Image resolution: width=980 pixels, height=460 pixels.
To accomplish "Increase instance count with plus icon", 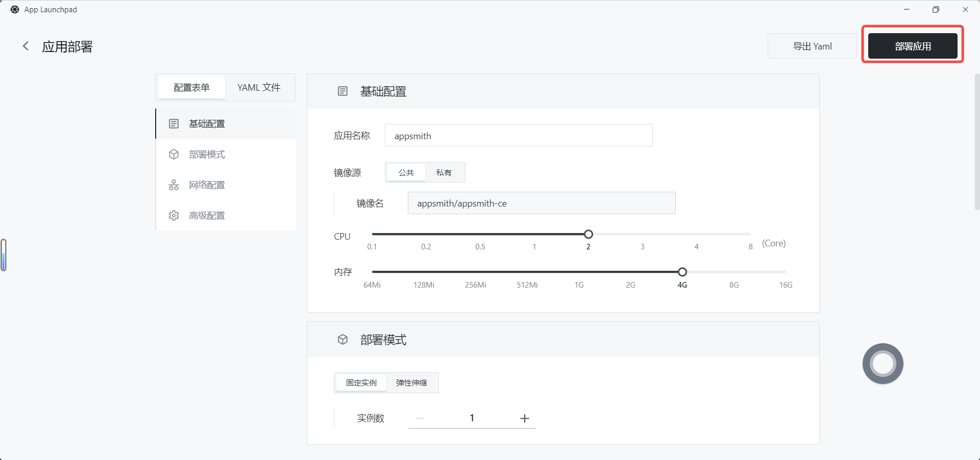I will coord(524,419).
